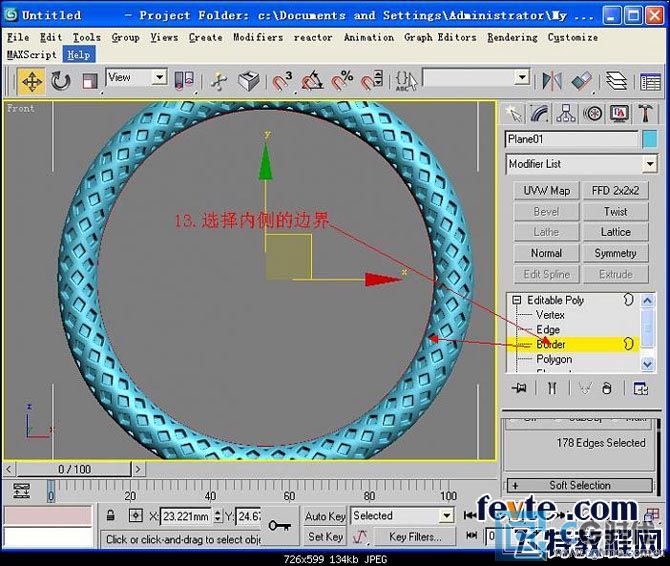Toggle 3D Snaps magnet icon
Screen dimensions: 670x566
(282, 81)
